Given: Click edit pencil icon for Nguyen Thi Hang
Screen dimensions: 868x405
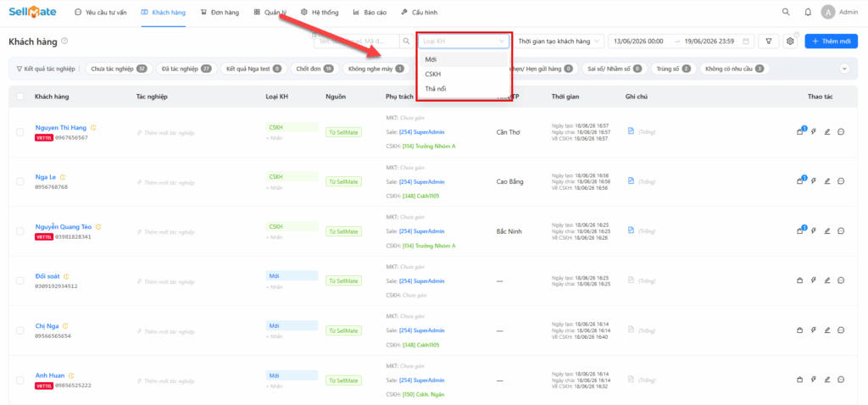Looking at the screenshot, I should coord(827,131).
